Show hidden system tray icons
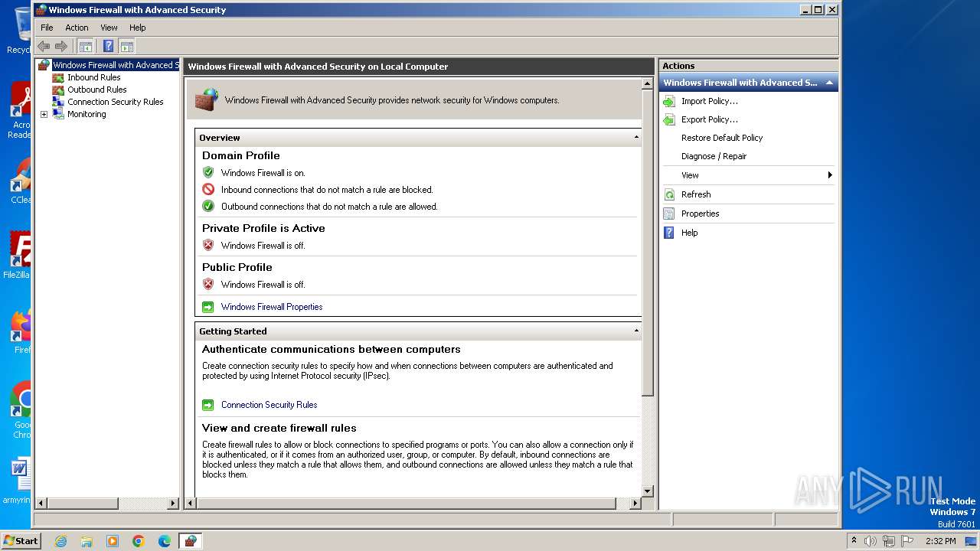The width and height of the screenshot is (980, 551). pos(854,541)
